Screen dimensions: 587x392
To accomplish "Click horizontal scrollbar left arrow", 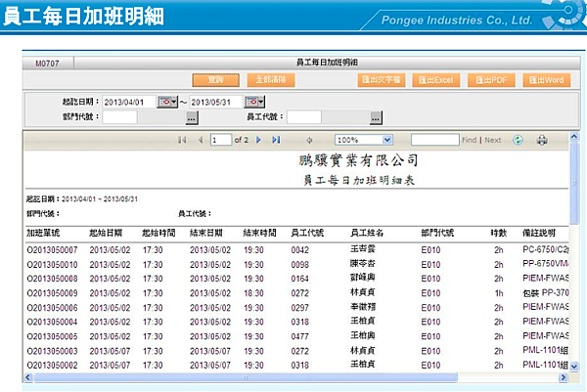I will 28,377.
